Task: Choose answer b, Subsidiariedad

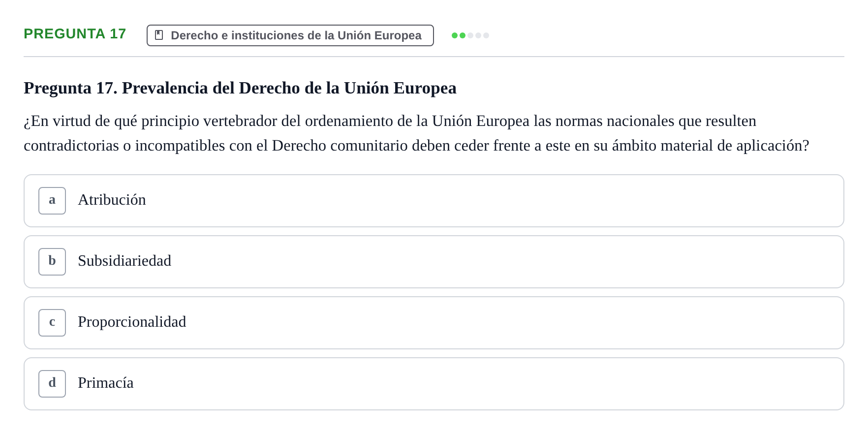Action: click(x=434, y=262)
